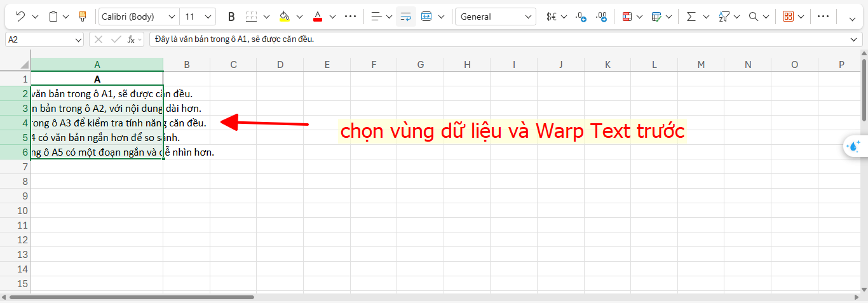Toggle Wrap Text button
868x303 pixels.
(405, 17)
